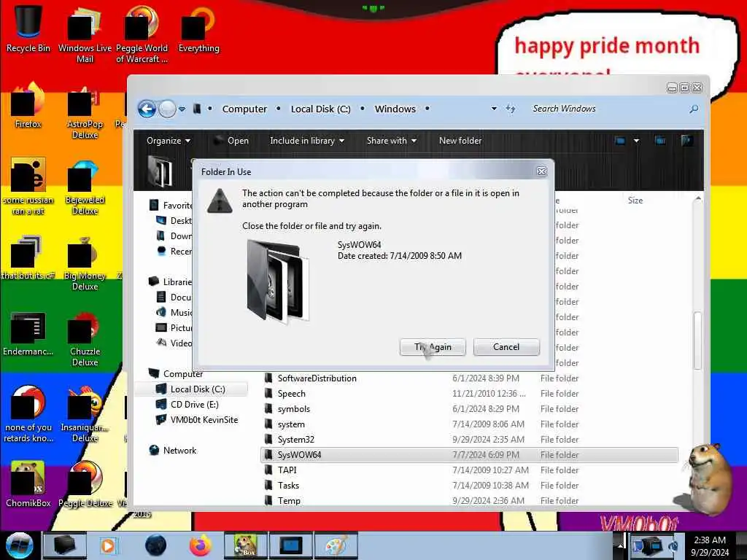
Task: Expand Include in library dropdown
Action: click(307, 141)
